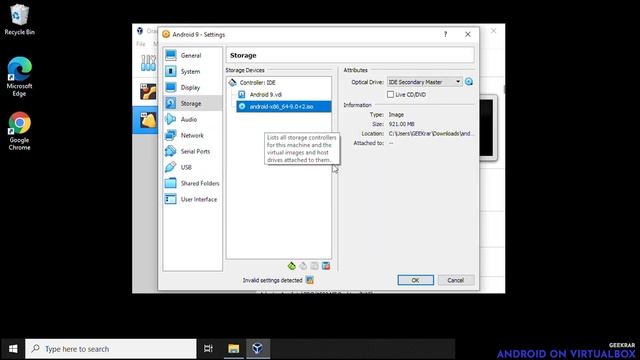Screen dimensions: 640x360
Task: Open the Shared Folders settings category
Action: pos(193,183)
